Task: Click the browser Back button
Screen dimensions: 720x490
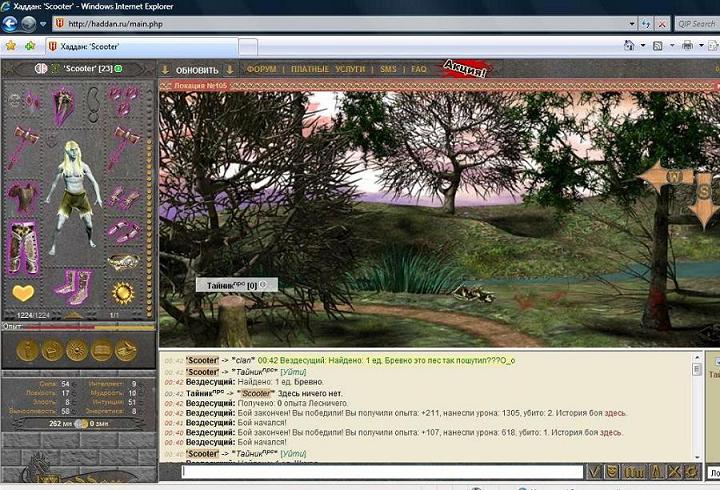Action: pyautogui.click(x=10, y=24)
